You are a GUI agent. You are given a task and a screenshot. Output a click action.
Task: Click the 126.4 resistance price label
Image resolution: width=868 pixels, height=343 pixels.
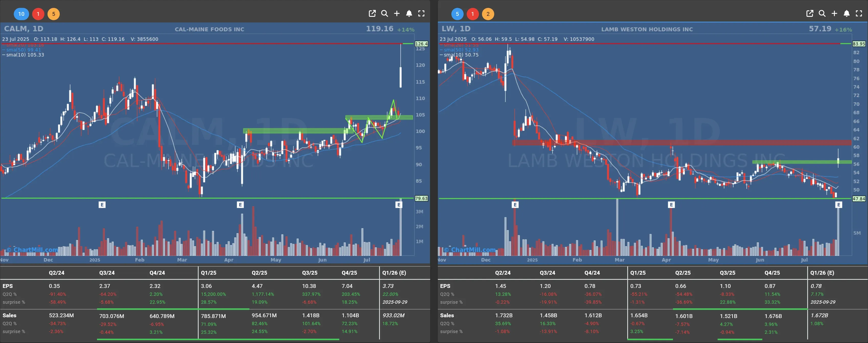pyautogui.click(x=421, y=44)
